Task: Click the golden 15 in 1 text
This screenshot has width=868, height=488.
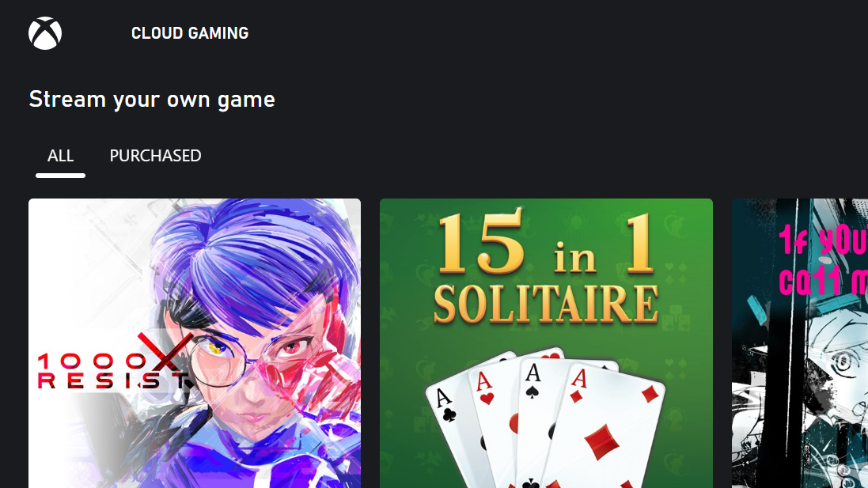Action: pyautogui.click(x=547, y=244)
